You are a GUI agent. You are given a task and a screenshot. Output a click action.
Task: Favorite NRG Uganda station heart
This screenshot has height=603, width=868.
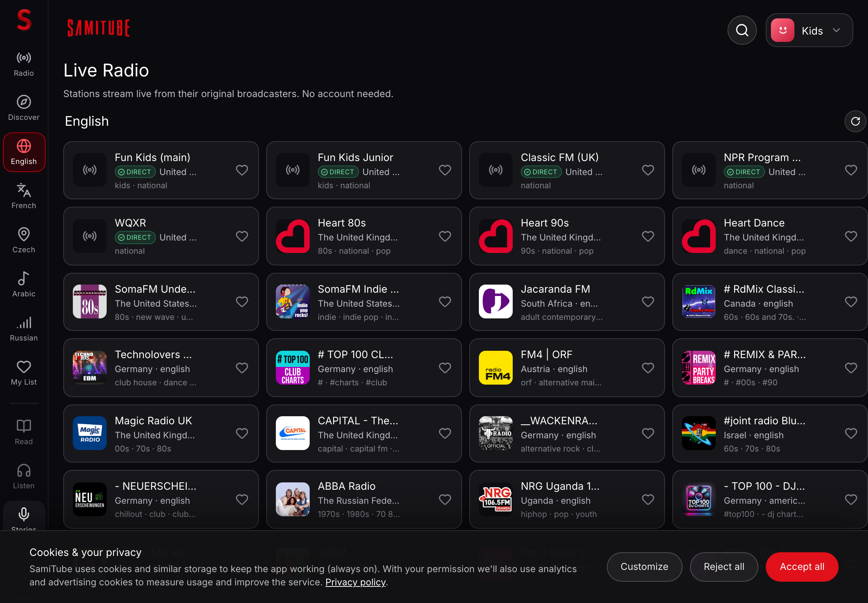click(648, 499)
